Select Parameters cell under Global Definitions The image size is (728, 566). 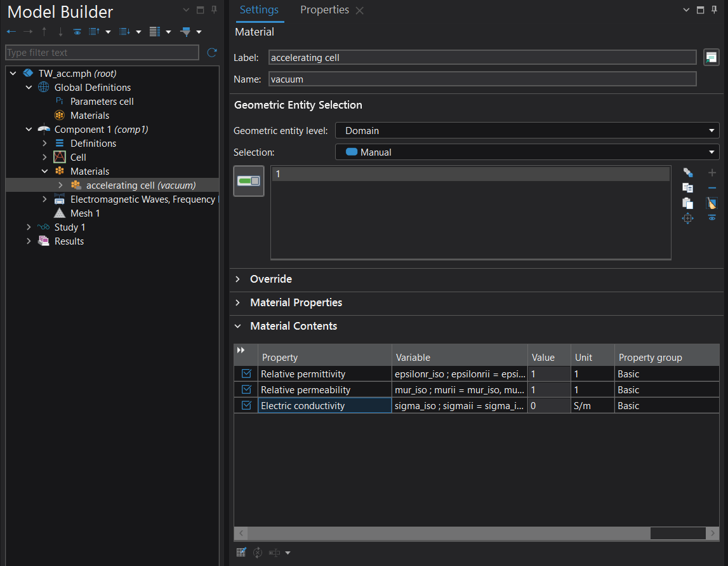point(102,102)
